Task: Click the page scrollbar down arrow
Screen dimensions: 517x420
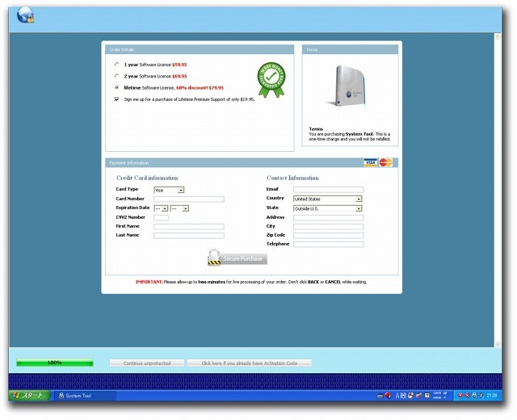Action: [498, 344]
